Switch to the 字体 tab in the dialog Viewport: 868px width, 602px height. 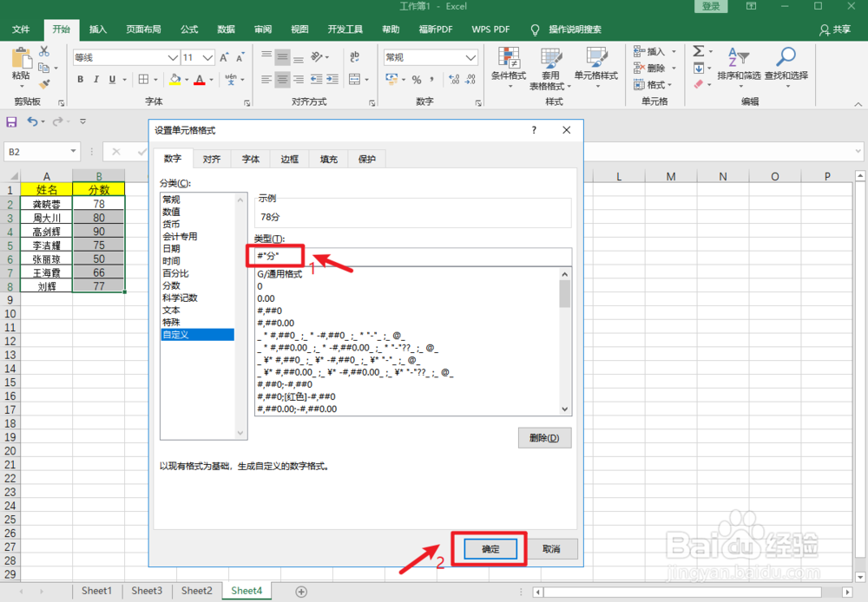250,159
